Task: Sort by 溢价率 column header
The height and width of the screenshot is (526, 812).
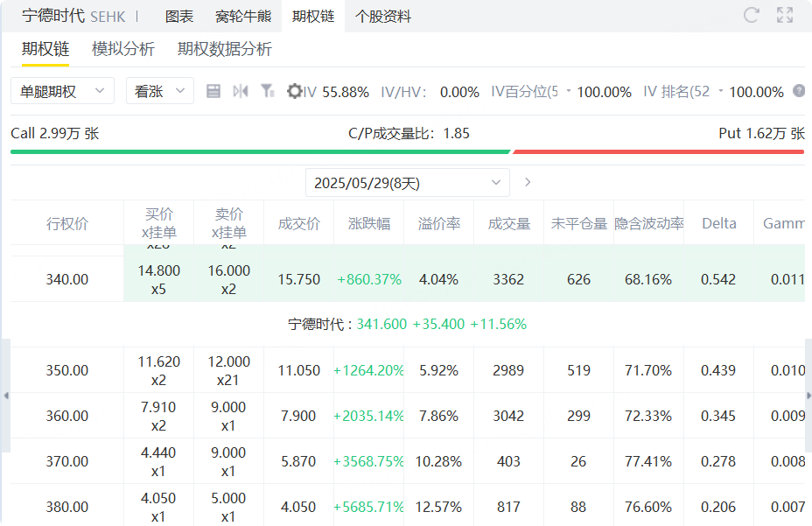Action: pos(439,223)
